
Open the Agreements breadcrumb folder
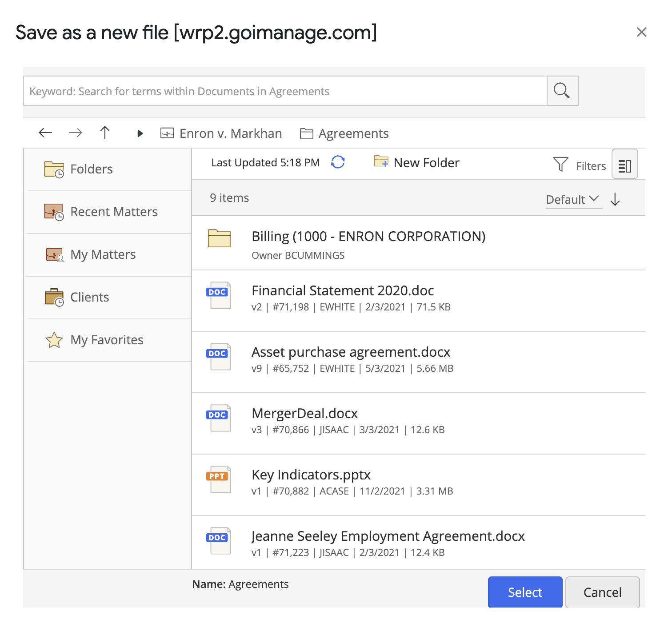353,133
